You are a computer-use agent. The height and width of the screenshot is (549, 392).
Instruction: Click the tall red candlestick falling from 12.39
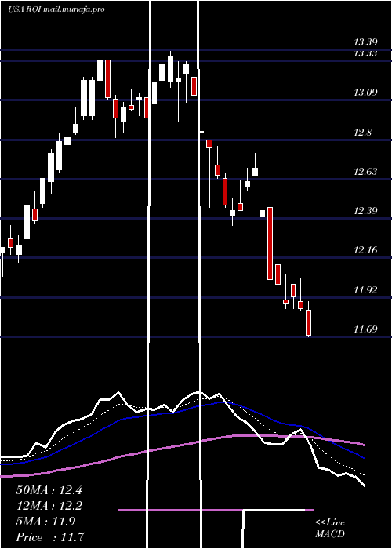coord(270,244)
